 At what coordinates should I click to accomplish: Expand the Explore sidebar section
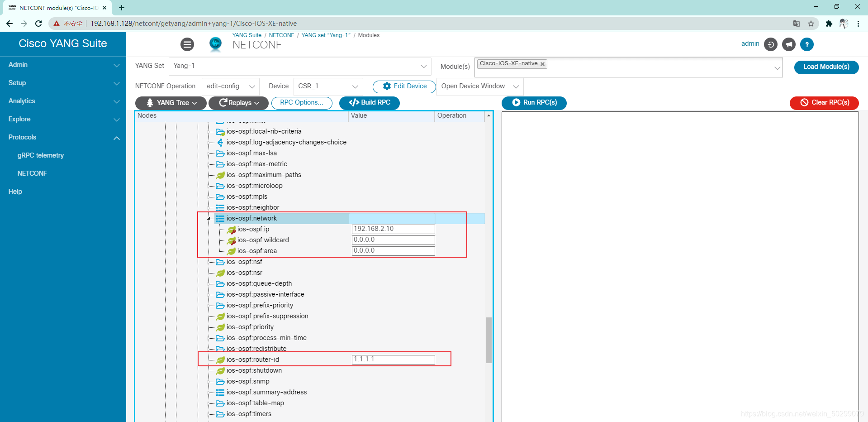tap(63, 119)
